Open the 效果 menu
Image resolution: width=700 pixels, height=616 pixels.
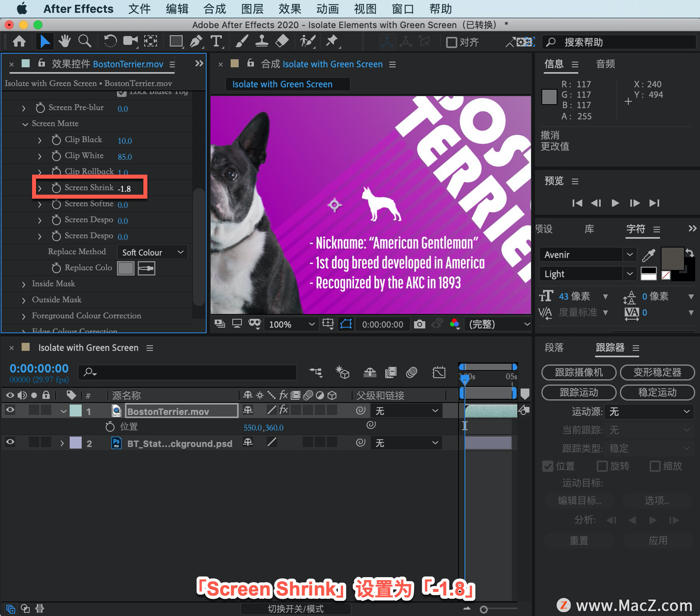click(x=290, y=9)
